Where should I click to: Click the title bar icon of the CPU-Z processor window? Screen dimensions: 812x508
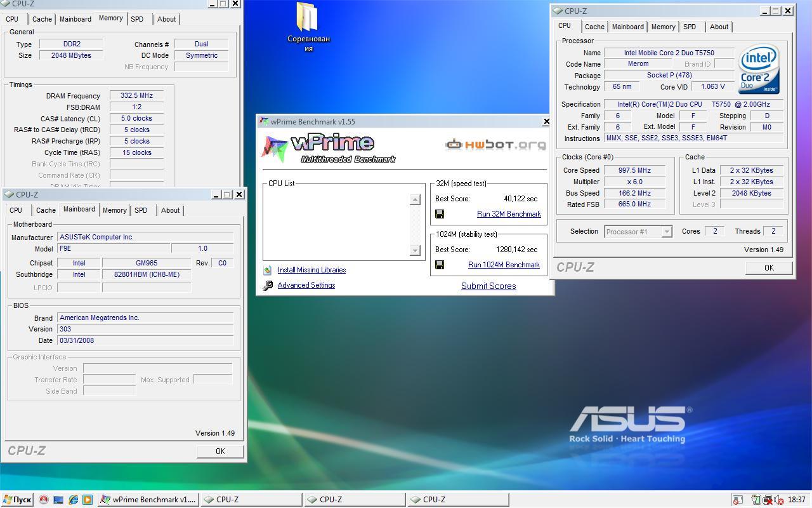558,11
